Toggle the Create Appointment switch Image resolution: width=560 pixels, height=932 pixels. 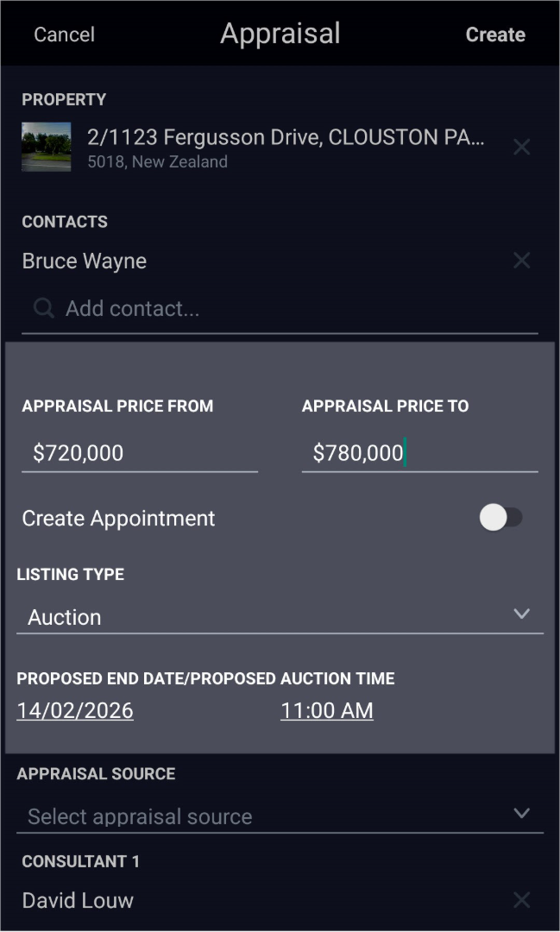tap(501, 517)
